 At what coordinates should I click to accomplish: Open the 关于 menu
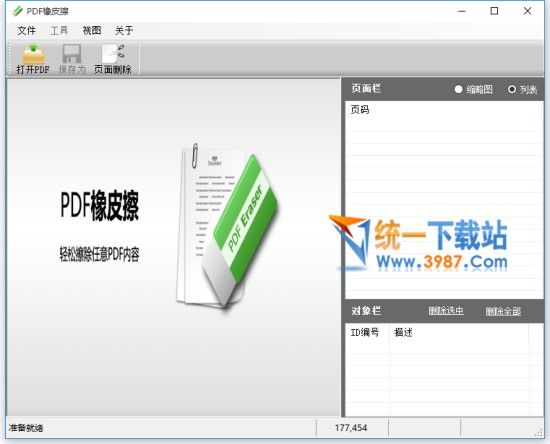pos(124,31)
